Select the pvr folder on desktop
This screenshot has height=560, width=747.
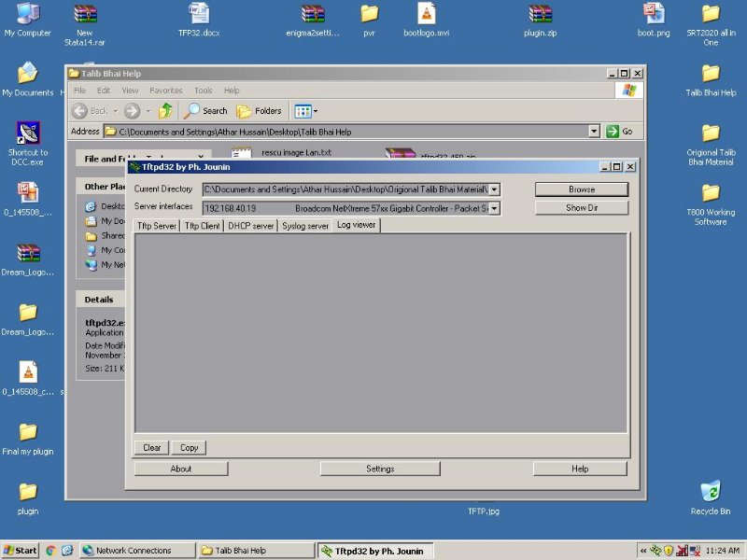pos(369,19)
